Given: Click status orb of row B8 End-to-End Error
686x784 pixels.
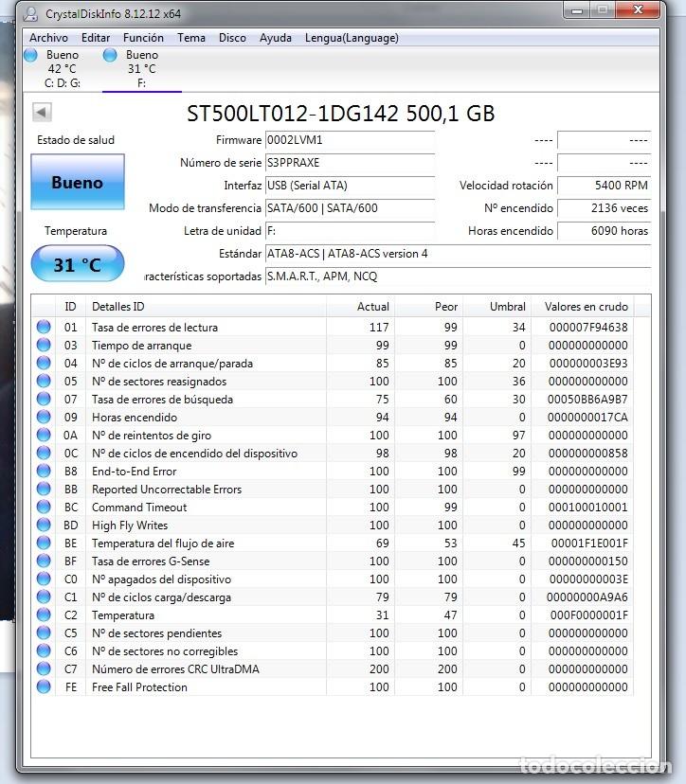Looking at the screenshot, I should pos(44,471).
